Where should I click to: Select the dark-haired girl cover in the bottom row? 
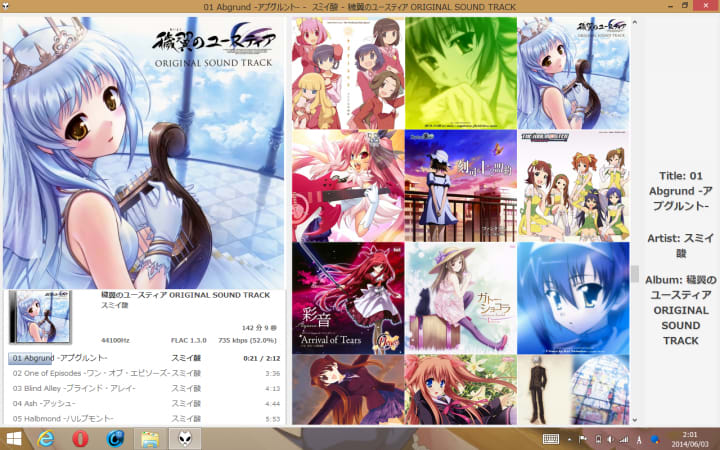pyautogui.click(x=348, y=389)
